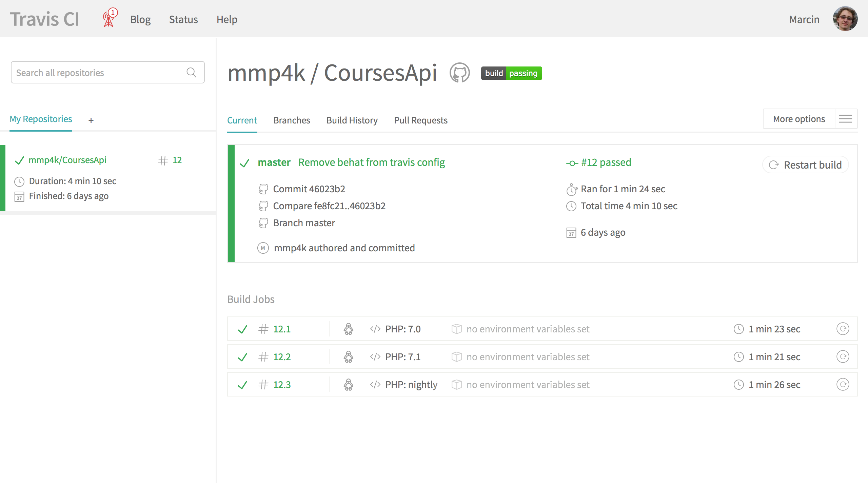Click Marcin's profile avatar

point(845,19)
